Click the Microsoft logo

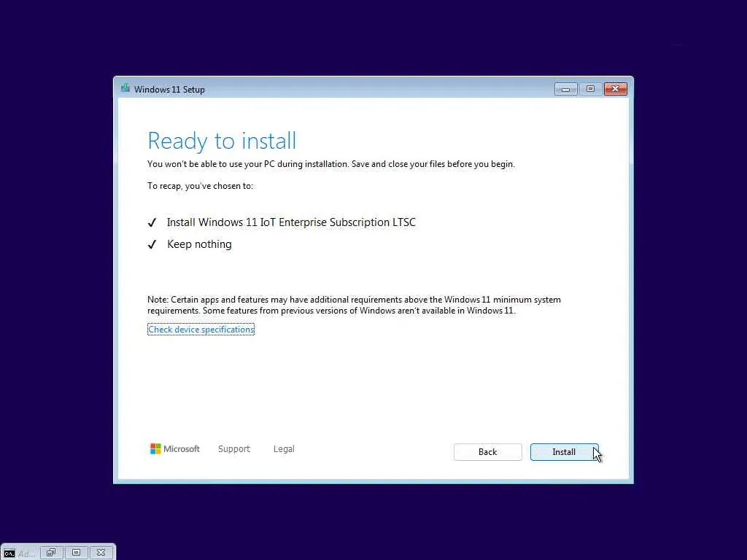pyautogui.click(x=175, y=449)
